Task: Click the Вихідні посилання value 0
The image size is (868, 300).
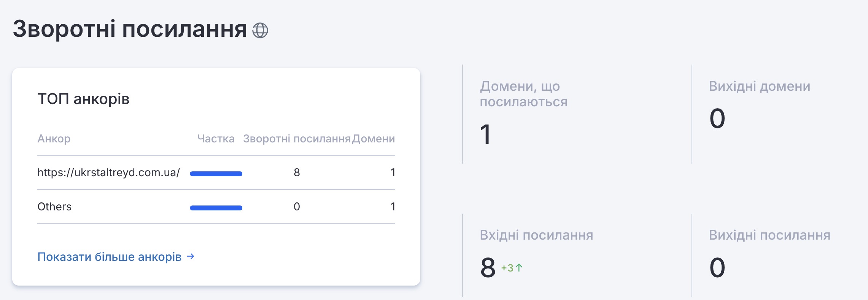Action: click(717, 267)
